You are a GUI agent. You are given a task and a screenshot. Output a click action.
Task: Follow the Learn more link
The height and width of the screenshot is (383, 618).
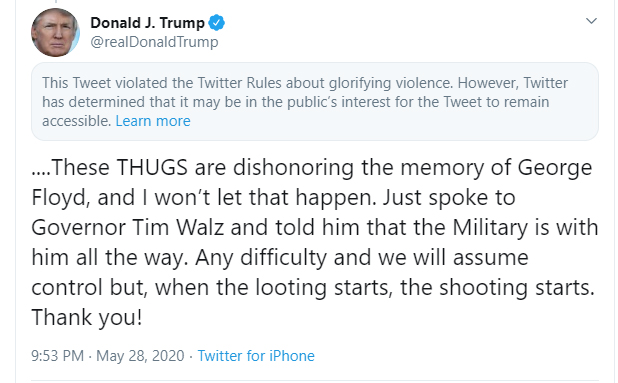point(153,121)
